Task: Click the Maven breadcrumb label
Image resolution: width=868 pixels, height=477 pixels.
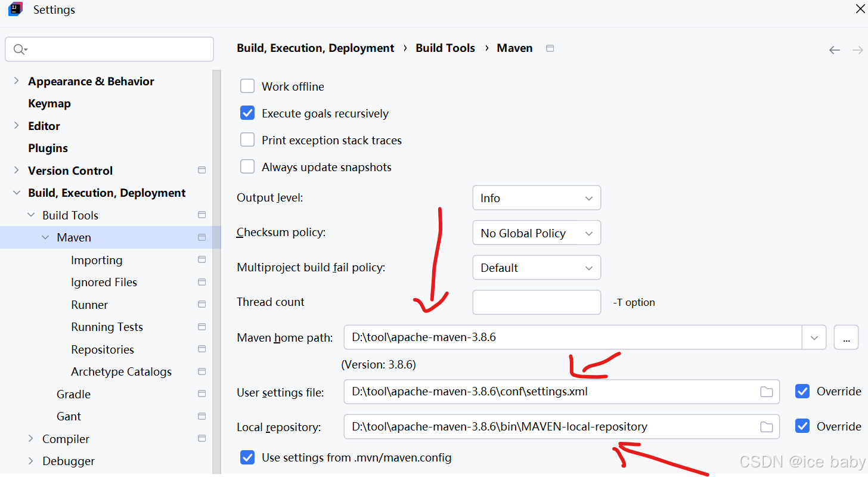Action: pos(514,48)
